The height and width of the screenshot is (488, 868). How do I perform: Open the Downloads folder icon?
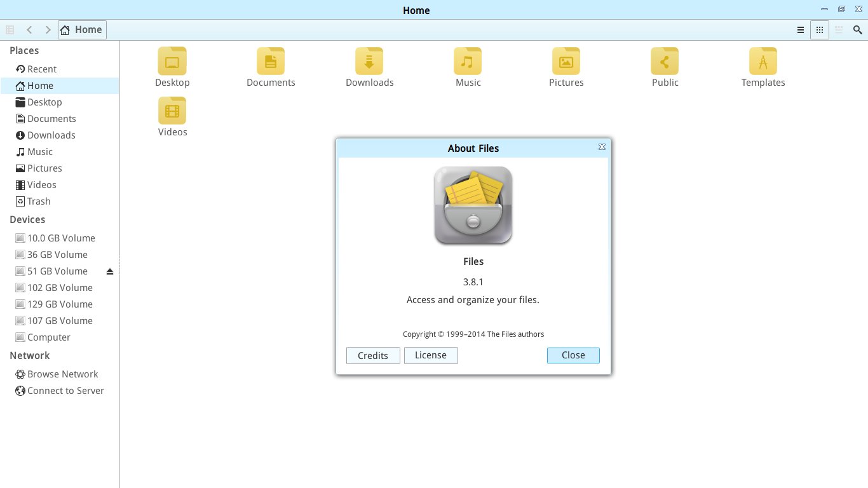click(x=369, y=62)
